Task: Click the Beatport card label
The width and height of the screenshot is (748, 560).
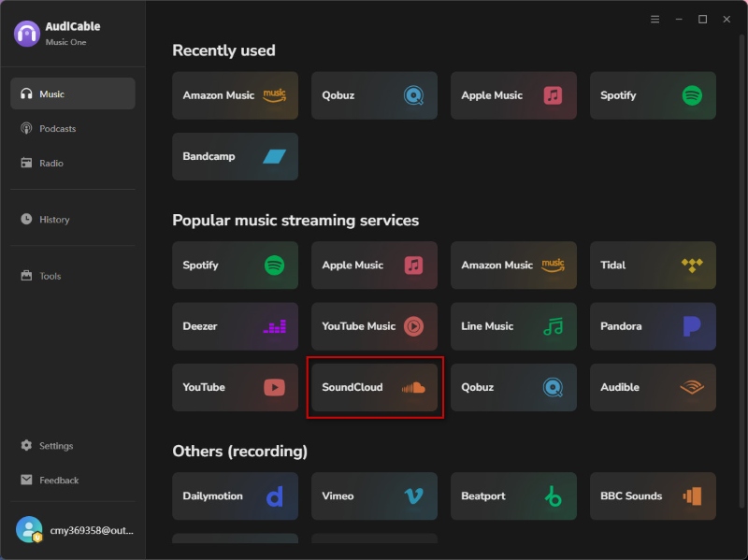Action: pos(482,496)
